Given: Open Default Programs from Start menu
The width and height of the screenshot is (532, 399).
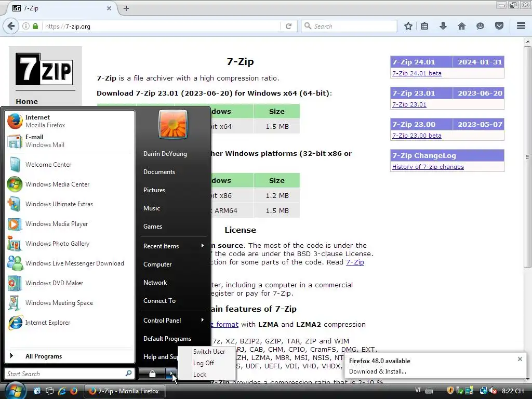Looking at the screenshot, I should click(174, 339).
